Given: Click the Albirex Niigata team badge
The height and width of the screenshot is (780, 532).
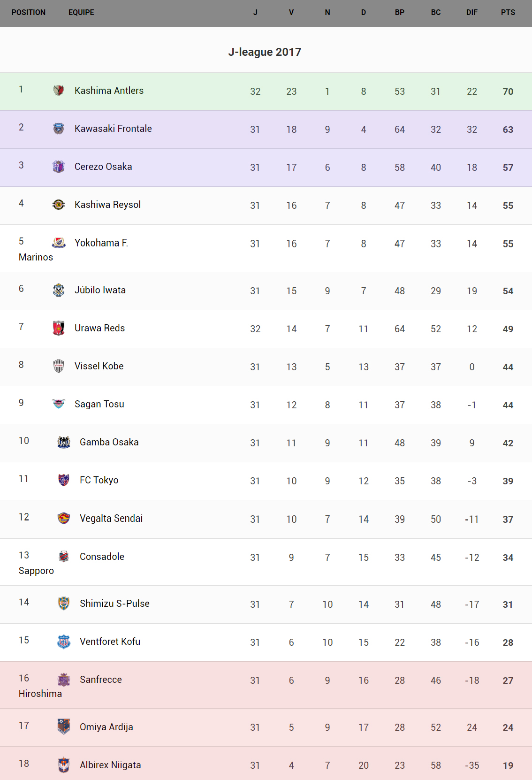Looking at the screenshot, I should (x=64, y=765).
